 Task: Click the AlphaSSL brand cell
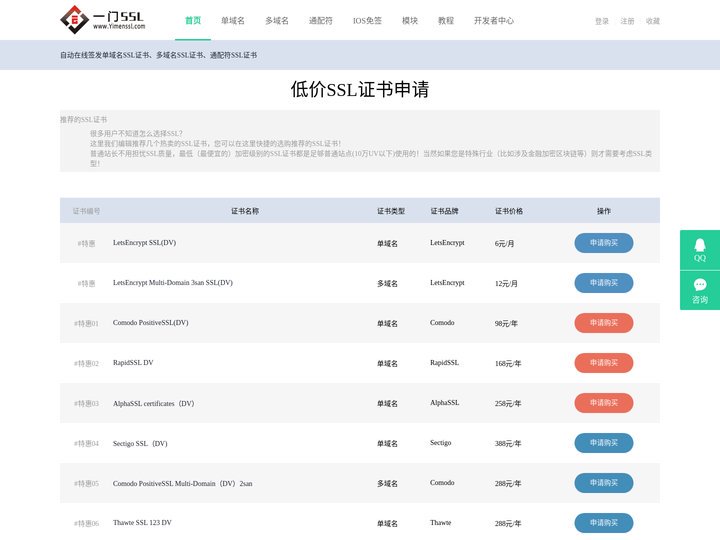(x=444, y=403)
